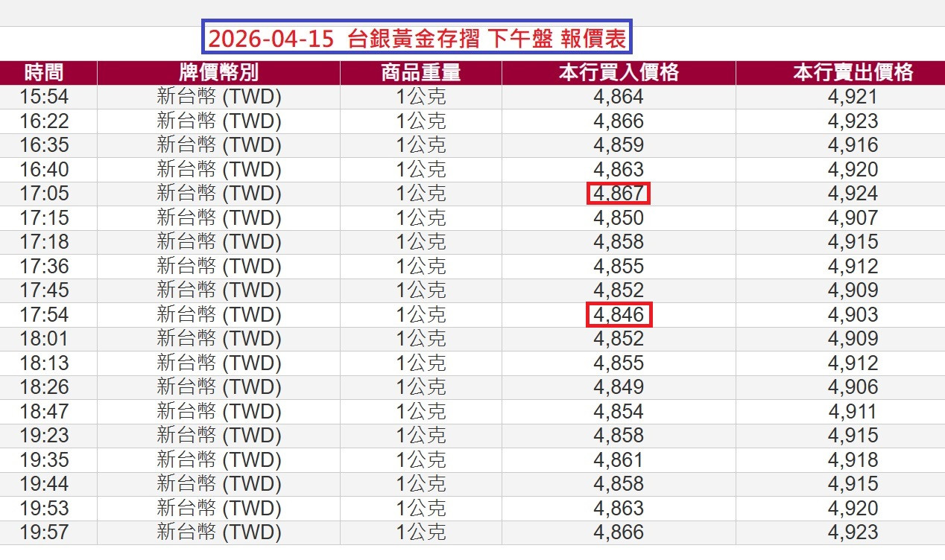The width and height of the screenshot is (945, 560).
Task: Select the 15:54 time cell
Action: click(x=44, y=97)
